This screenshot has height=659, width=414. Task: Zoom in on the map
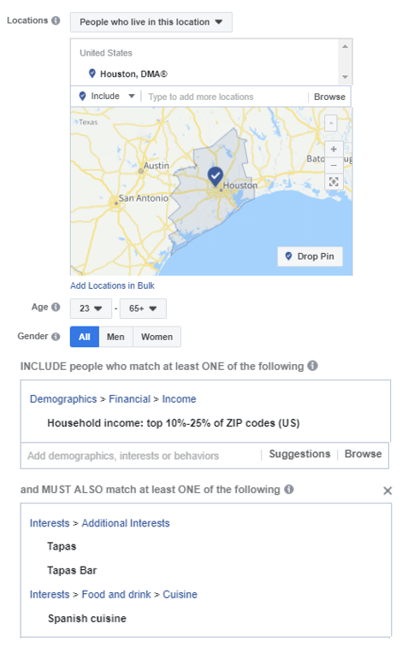[x=334, y=149]
